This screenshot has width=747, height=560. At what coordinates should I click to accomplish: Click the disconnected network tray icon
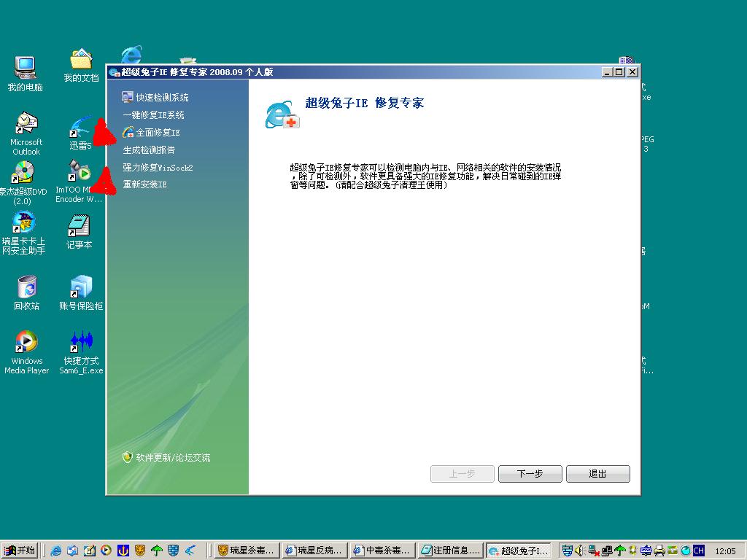(x=594, y=551)
